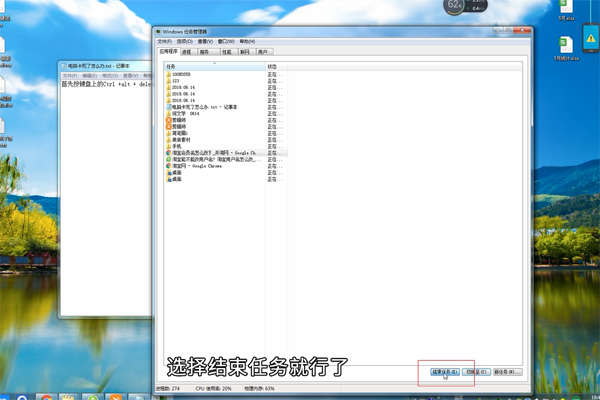Click the folder icon of the 123 task
The image size is (600, 400).
pos(168,81)
